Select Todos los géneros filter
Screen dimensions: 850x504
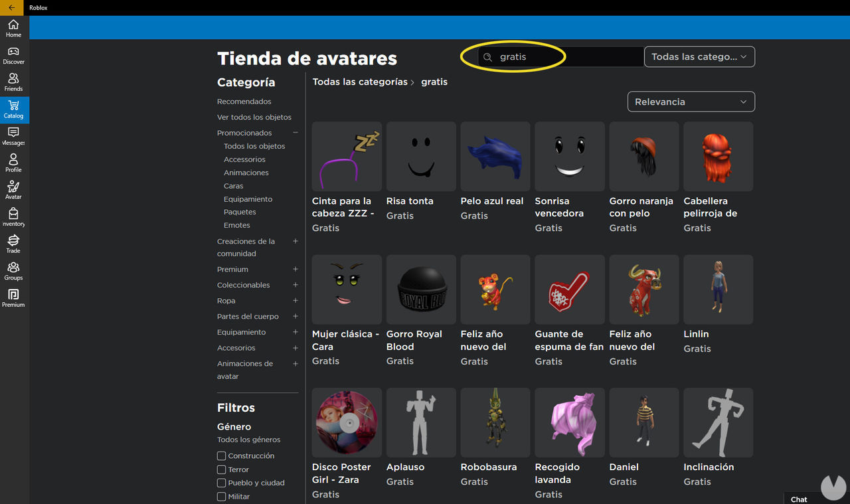(249, 440)
